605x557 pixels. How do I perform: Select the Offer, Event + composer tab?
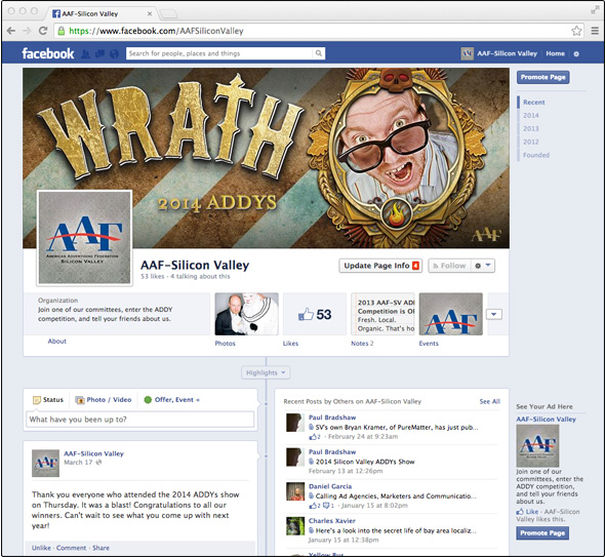pyautogui.click(x=171, y=400)
